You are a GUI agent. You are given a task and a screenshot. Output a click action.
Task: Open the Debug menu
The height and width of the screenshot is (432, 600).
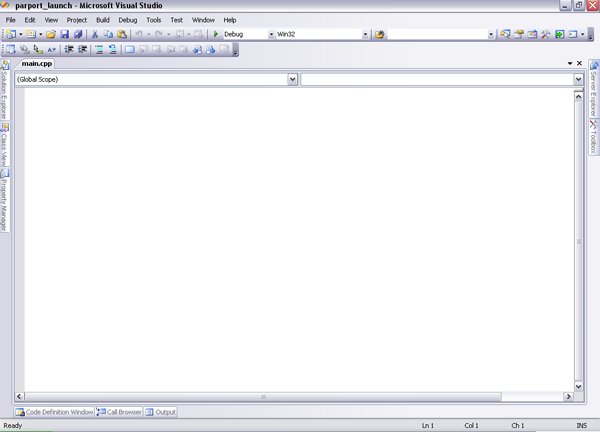[x=128, y=20]
